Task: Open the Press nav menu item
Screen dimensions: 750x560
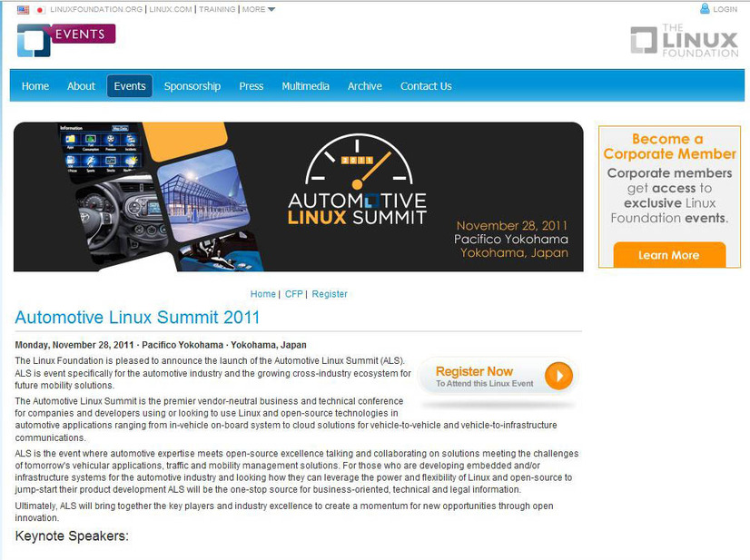Action: tap(252, 86)
